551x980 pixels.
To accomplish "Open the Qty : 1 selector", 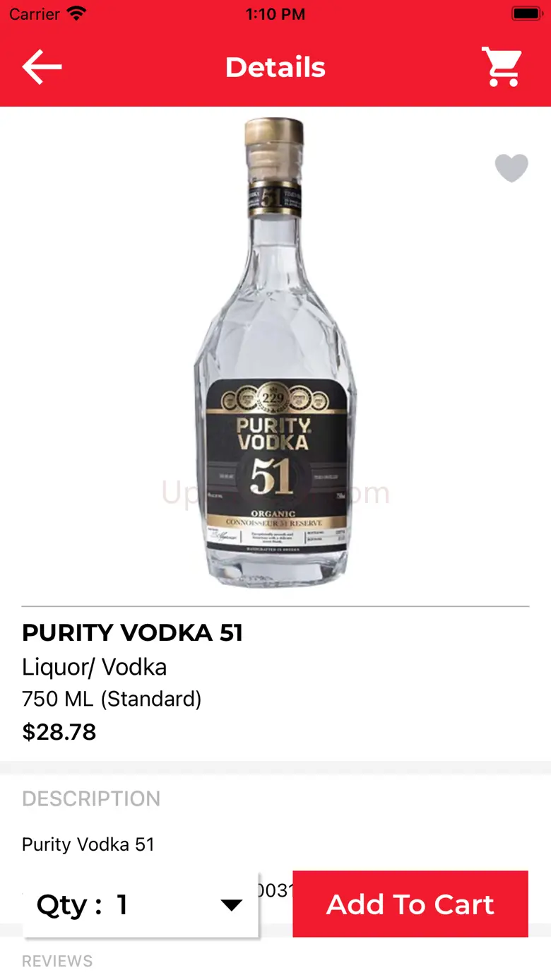I will click(x=141, y=904).
